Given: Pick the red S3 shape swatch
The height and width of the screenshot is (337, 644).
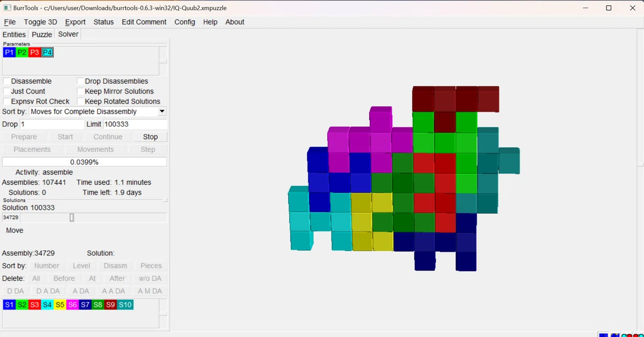Looking at the screenshot, I should pos(35,305).
